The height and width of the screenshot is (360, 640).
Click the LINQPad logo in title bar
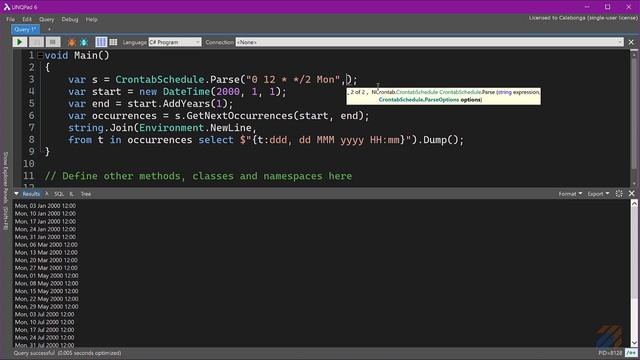coord(7,7)
